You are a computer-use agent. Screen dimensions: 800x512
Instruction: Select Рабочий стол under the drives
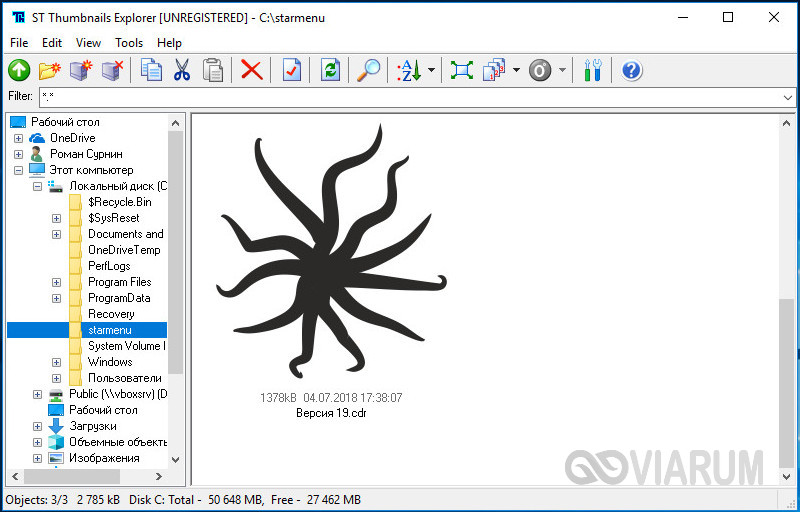(x=103, y=410)
